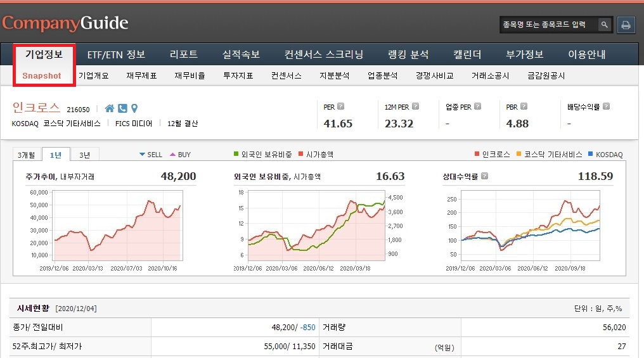Click the location pin icon
This screenshot has width=644, height=358.
pos(134,108)
